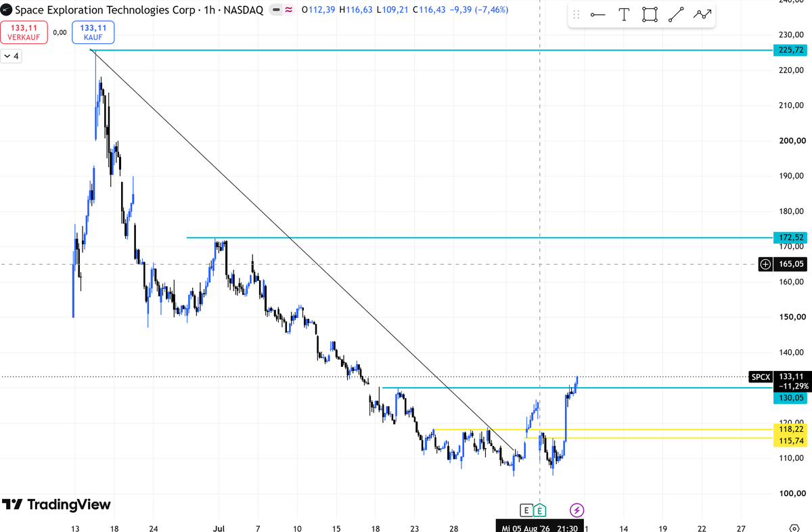Click the 225,72 horizontal line price label
Viewport: 812px width, 532px height.
791,50
